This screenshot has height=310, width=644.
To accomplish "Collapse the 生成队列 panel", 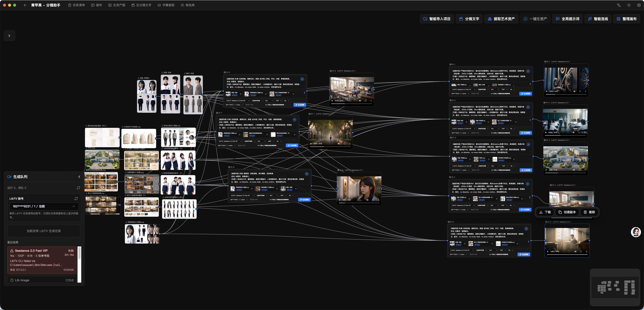I will point(79,177).
